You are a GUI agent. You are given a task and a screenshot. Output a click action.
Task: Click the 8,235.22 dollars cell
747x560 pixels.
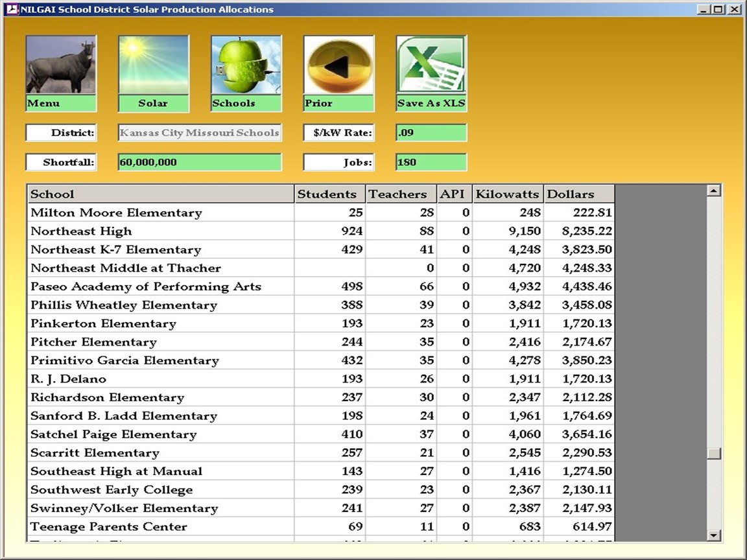pos(579,231)
